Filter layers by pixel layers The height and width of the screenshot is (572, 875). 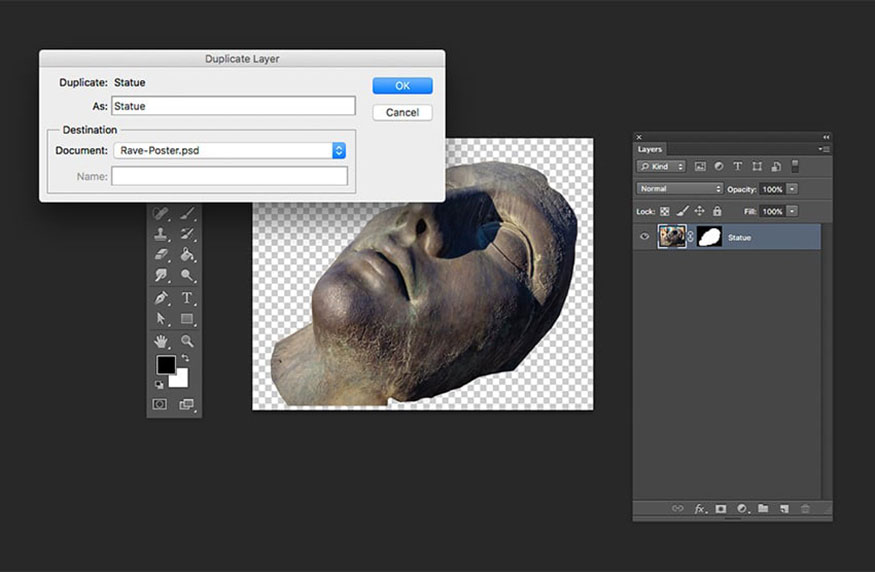[x=700, y=166]
